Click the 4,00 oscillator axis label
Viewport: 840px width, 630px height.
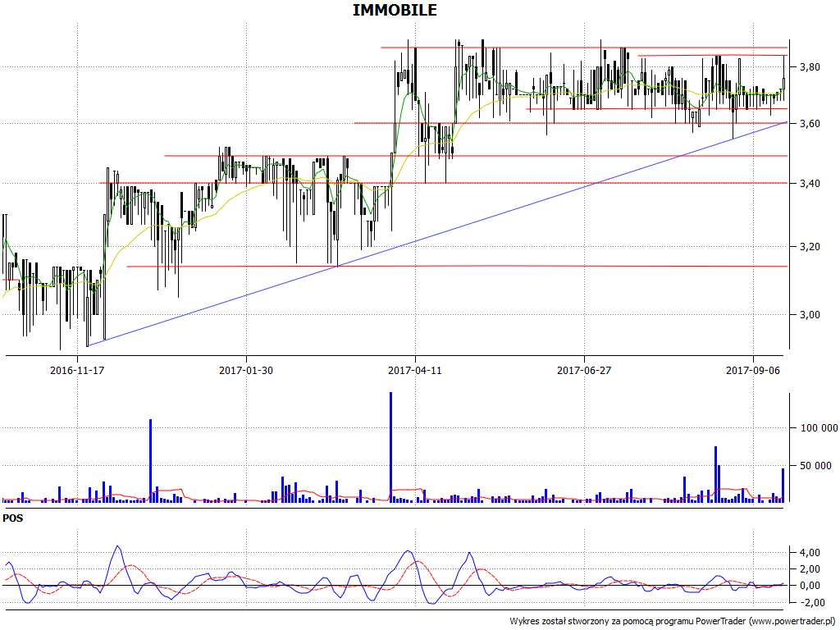coord(810,552)
